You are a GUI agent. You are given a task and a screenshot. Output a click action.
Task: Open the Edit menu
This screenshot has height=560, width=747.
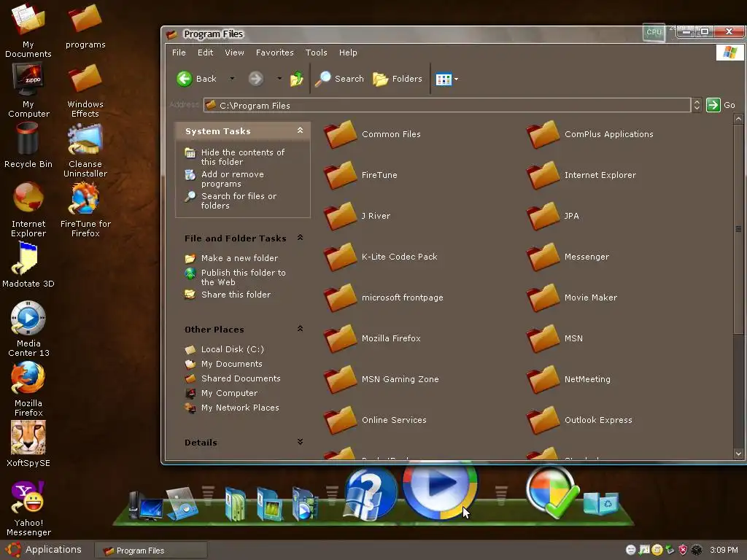pyautogui.click(x=205, y=52)
